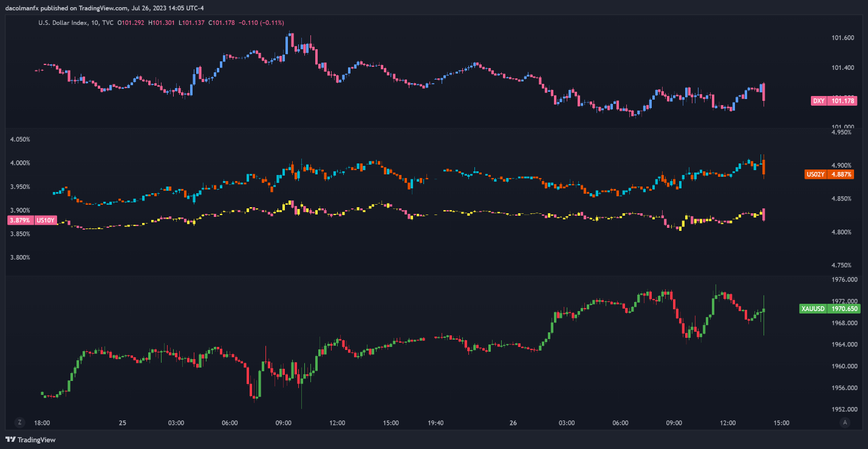The height and width of the screenshot is (449, 868).
Task: Click the 4.950% right axis label
Action: [842, 132]
